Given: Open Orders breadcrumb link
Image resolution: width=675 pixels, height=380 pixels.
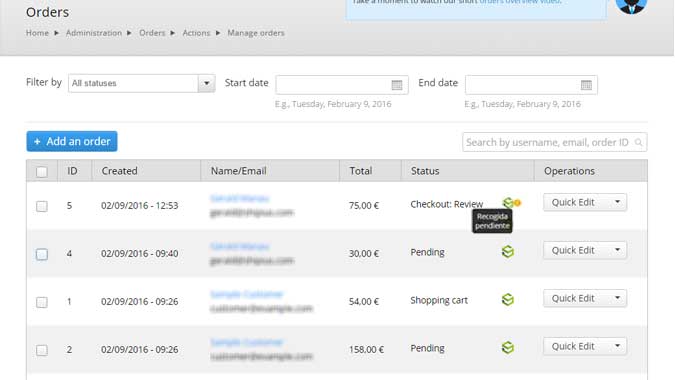Looking at the screenshot, I should pos(152,33).
